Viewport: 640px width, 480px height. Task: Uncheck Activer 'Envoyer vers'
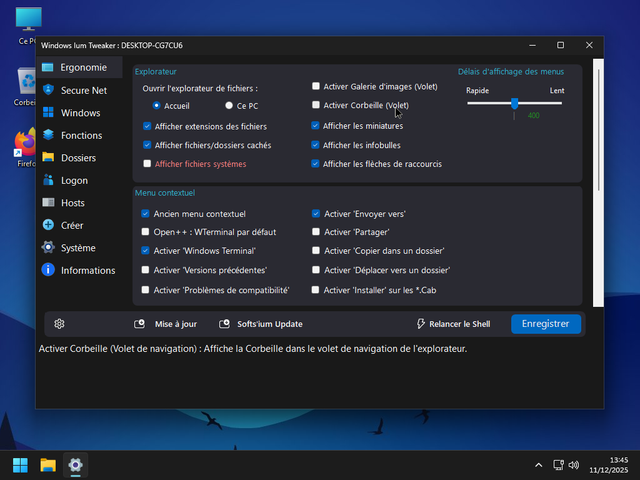click(316, 213)
